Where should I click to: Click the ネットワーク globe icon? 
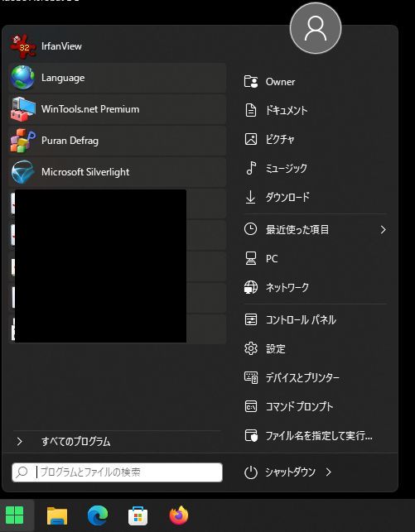[x=251, y=287]
